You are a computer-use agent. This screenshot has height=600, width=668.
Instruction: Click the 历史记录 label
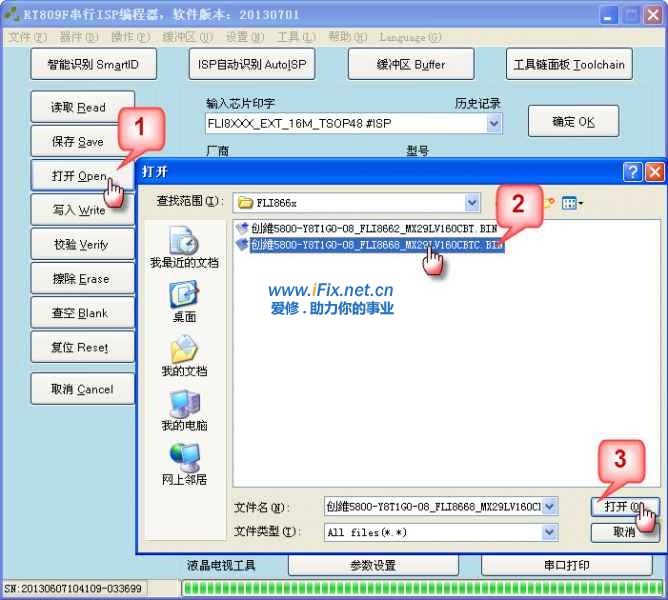pos(478,103)
